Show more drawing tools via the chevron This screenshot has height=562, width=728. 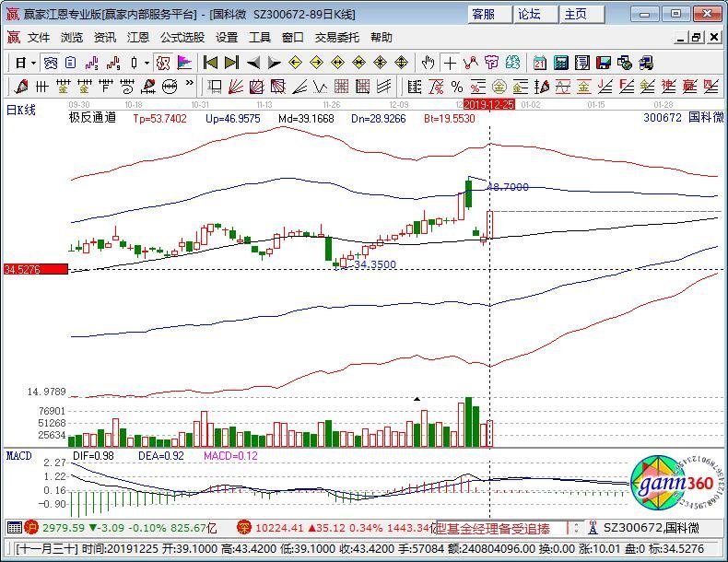click(x=190, y=84)
